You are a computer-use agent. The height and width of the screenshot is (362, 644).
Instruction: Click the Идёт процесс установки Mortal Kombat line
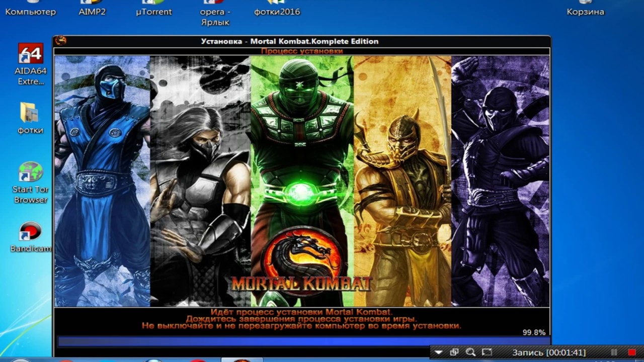click(301, 312)
